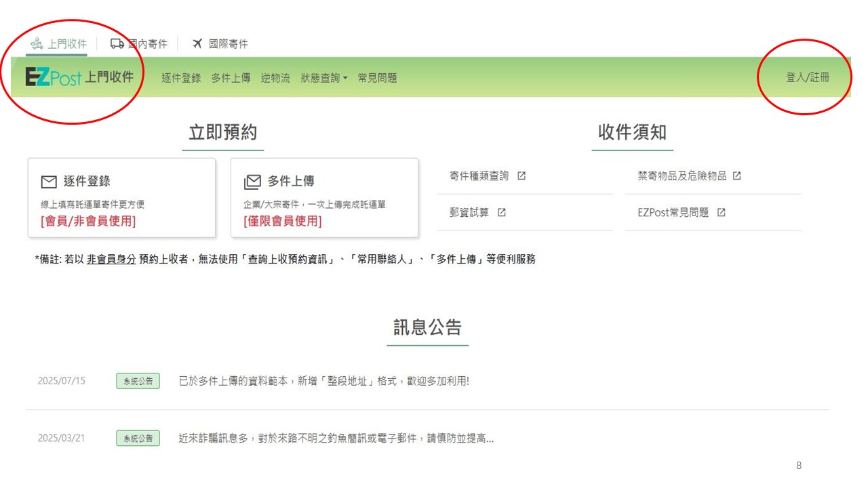This screenshot has height=488, width=868.
Task: Click the airplane icon for 國際寄件
Action: [197, 43]
